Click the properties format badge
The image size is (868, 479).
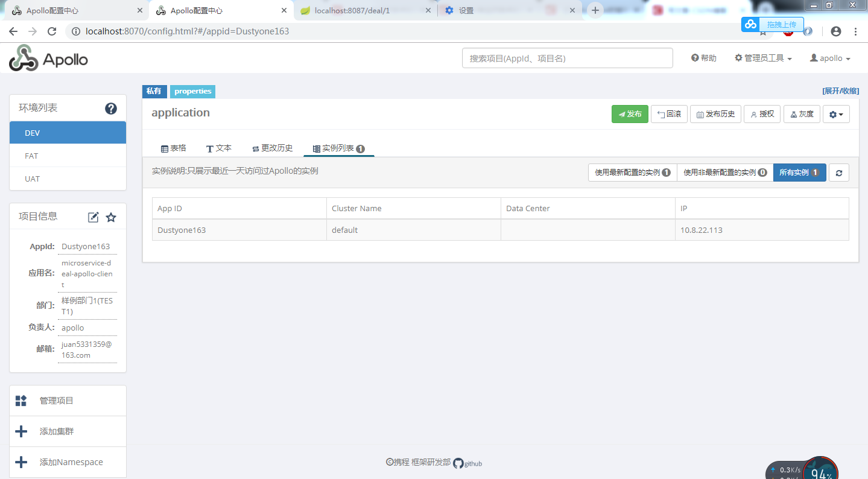point(193,92)
